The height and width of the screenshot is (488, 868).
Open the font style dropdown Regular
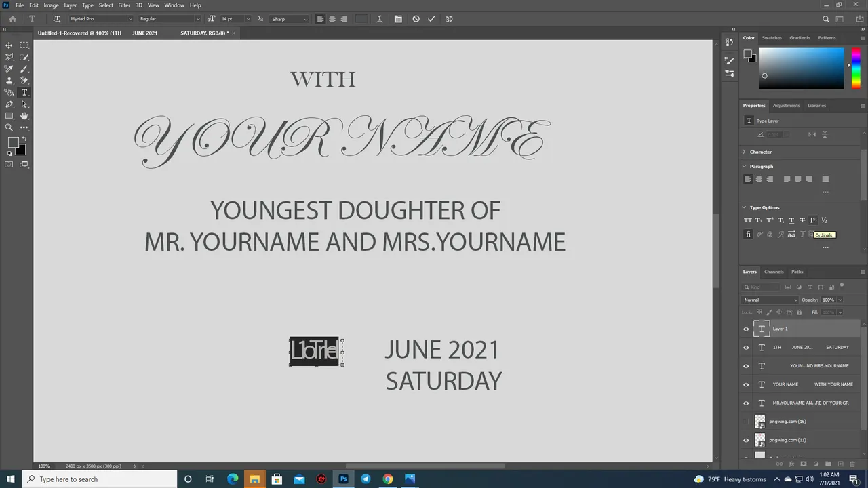pos(170,19)
